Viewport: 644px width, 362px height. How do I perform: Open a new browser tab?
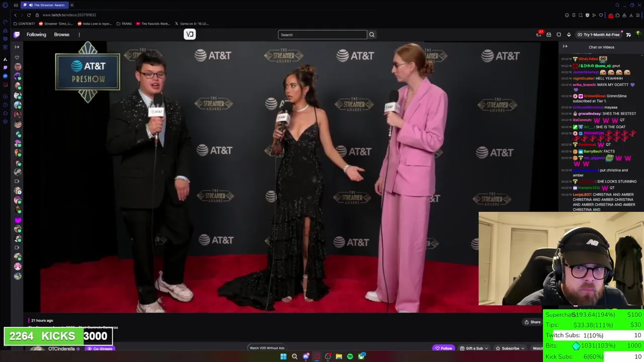[71, 5]
